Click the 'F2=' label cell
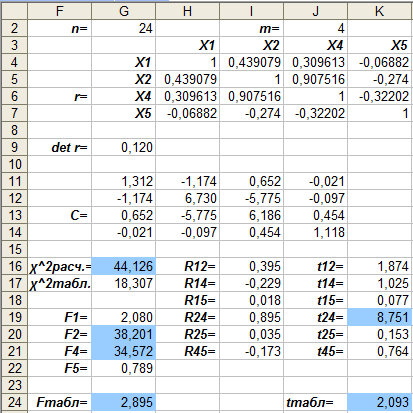 [59, 334]
